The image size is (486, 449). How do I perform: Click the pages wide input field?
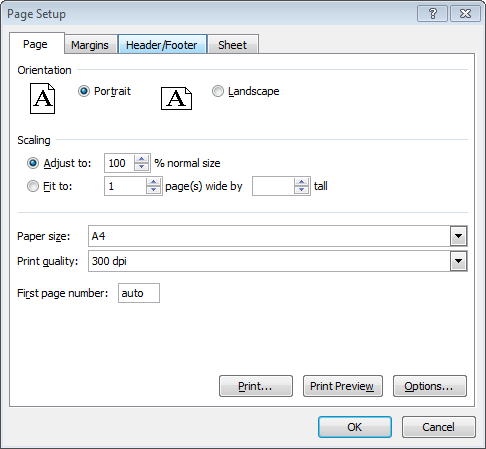[x=125, y=186]
